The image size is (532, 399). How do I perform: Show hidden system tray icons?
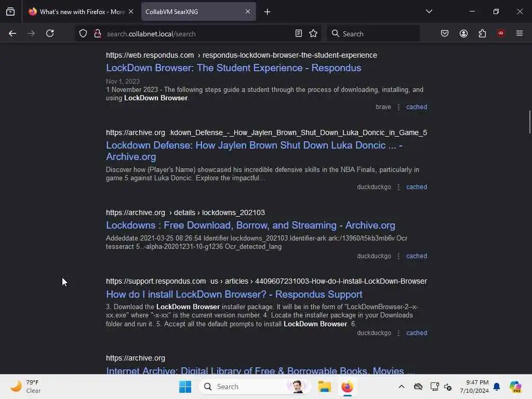coord(402,387)
